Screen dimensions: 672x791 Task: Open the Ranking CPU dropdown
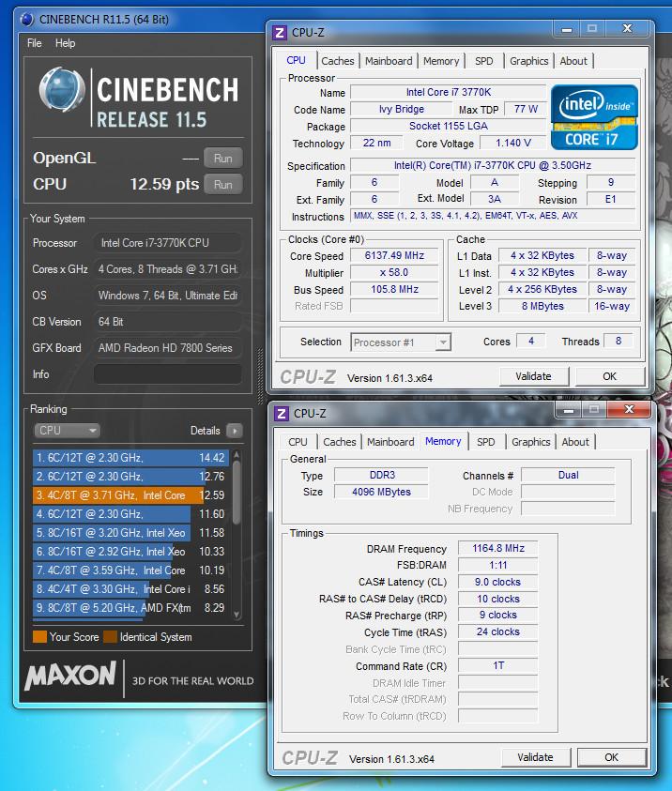(67, 431)
